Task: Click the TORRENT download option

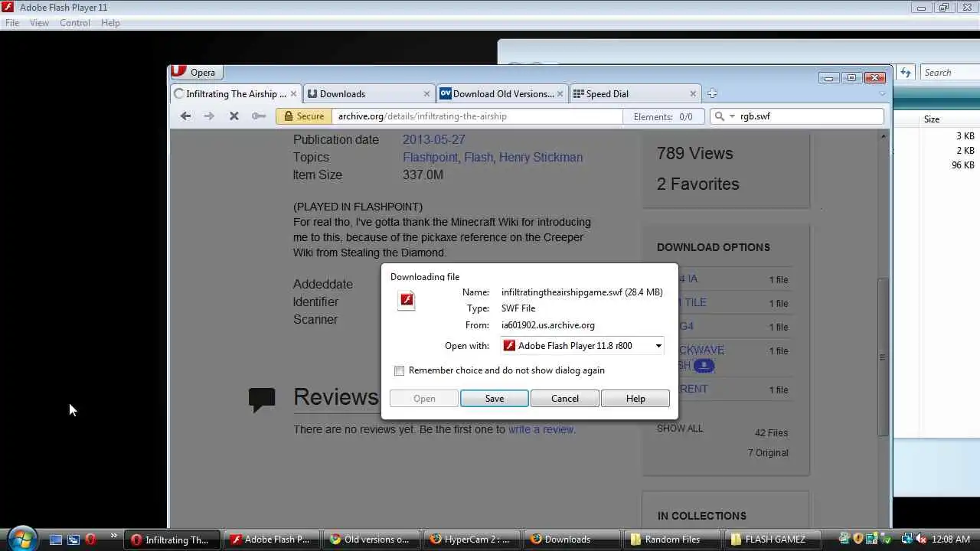Action: 693,389
